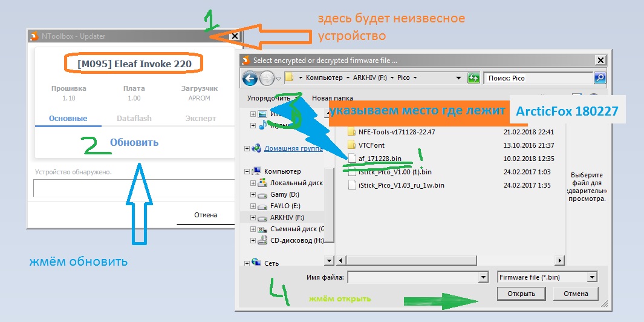Select the af_171228.bin file

click(380, 159)
